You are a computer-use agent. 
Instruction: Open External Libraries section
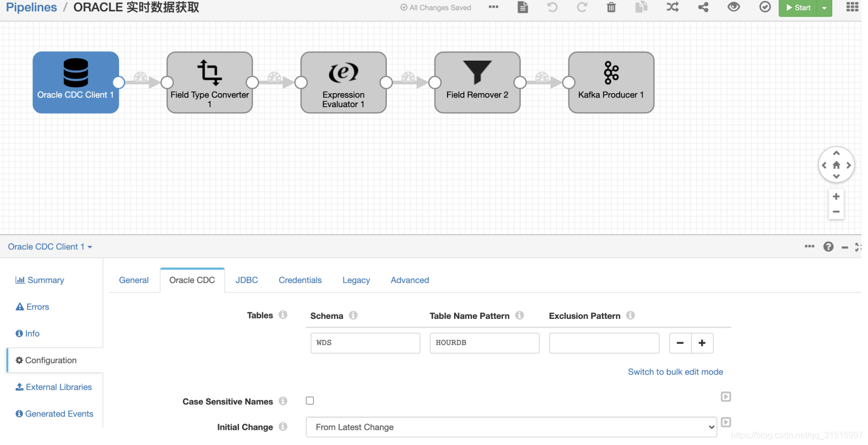[54, 387]
